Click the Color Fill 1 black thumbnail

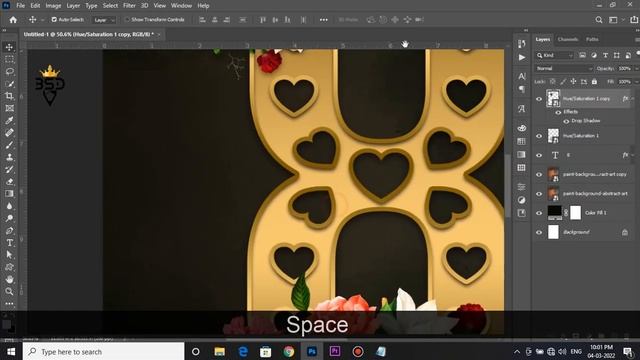click(x=554, y=212)
